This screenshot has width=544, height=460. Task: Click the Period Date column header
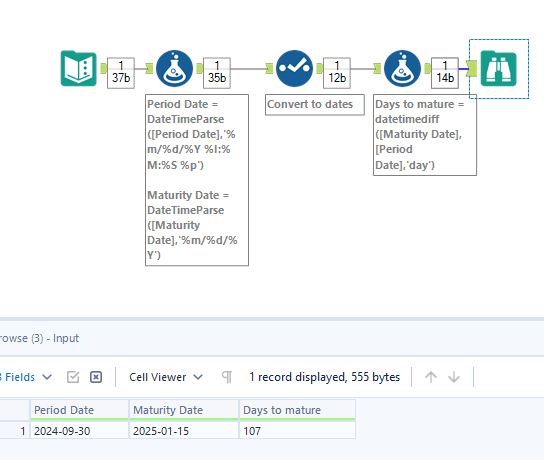(x=79, y=410)
